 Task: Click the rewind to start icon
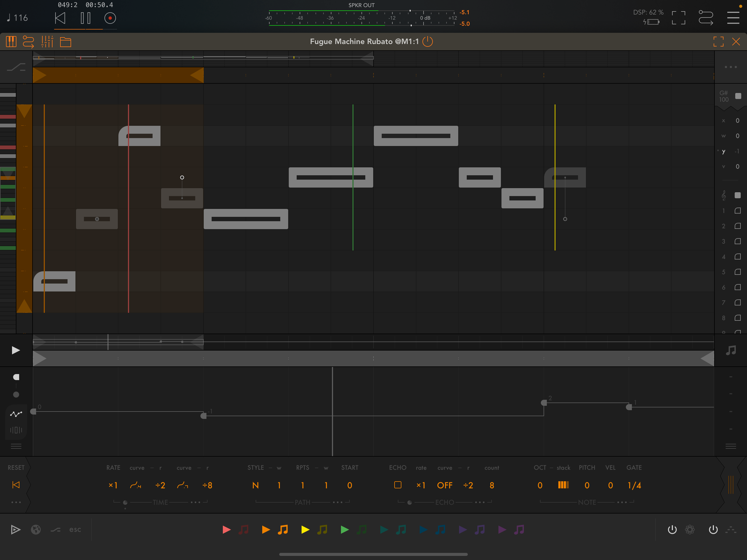(60, 18)
